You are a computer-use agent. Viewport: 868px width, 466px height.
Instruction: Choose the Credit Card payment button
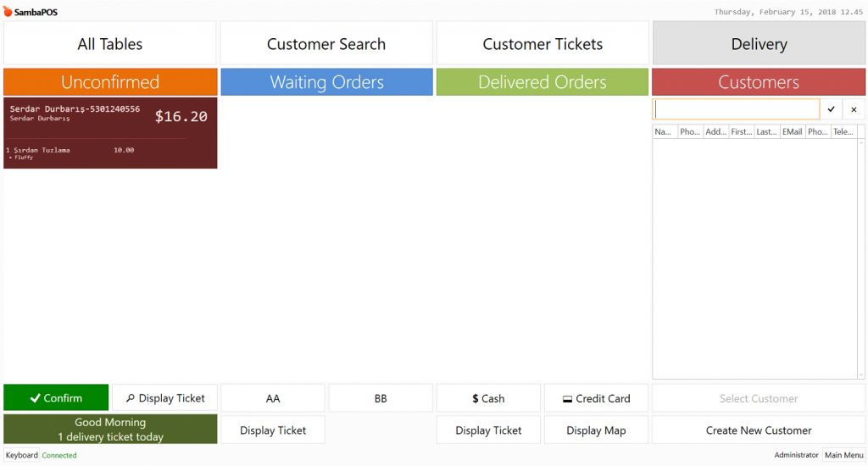click(596, 398)
